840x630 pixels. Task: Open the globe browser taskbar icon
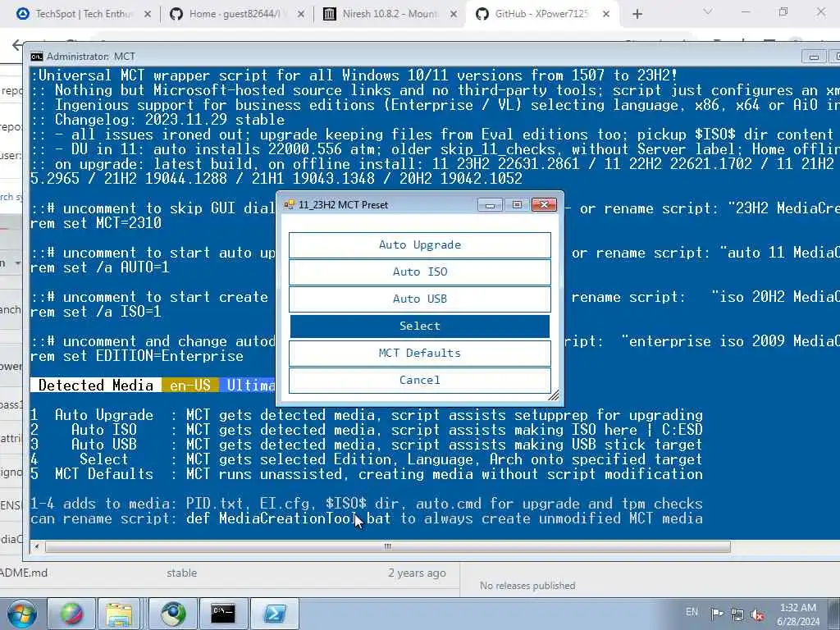(x=172, y=614)
